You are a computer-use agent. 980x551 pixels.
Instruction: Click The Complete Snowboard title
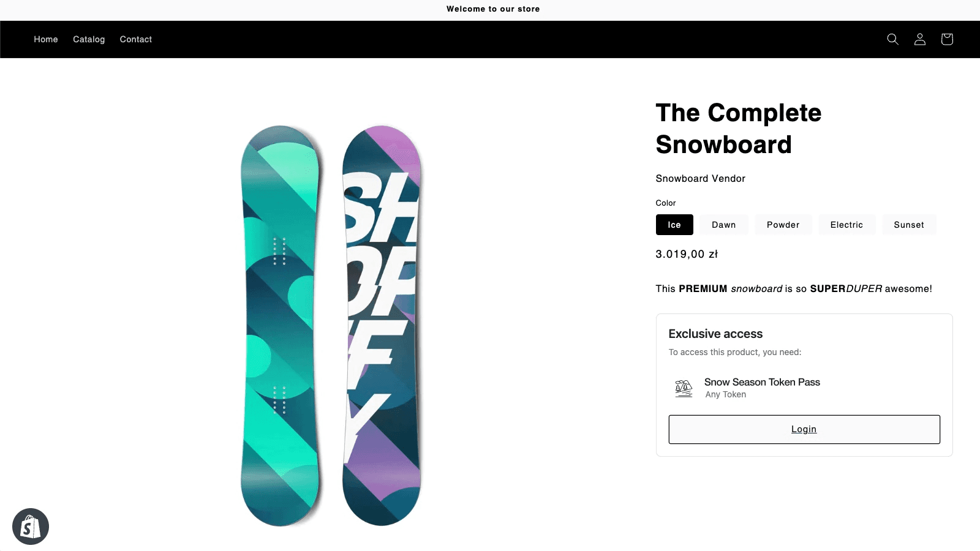tap(738, 129)
